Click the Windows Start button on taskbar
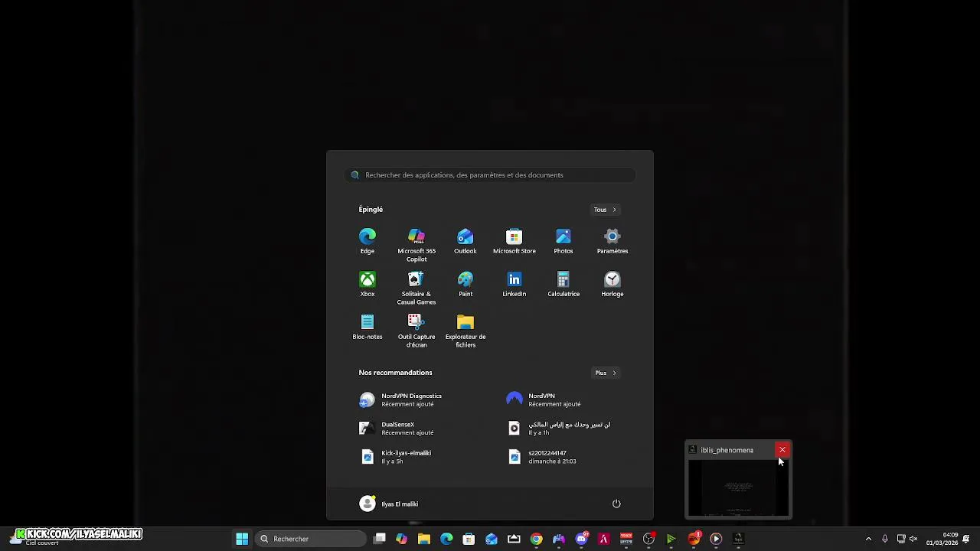The width and height of the screenshot is (980, 551). pos(242,539)
